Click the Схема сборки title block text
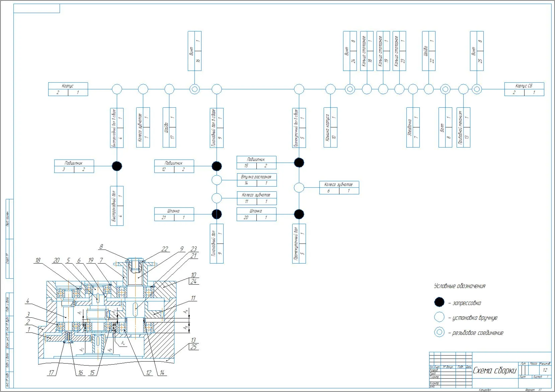 pyautogui.click(x=494, y=370)
